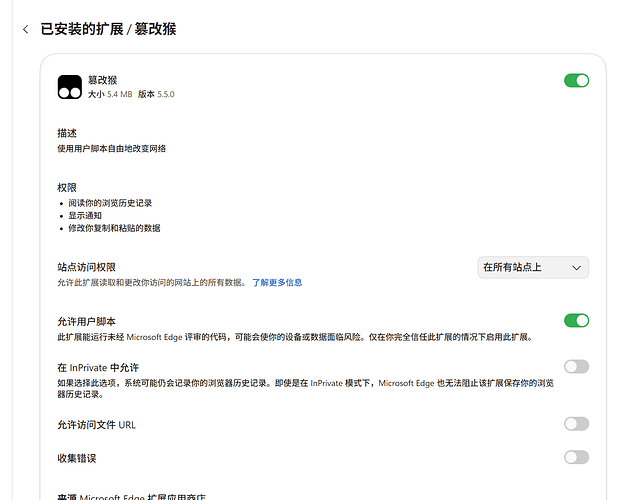Turn on the 收集错误 switch
This screenshot has width=639, height=500.
[x=576, y=458]
